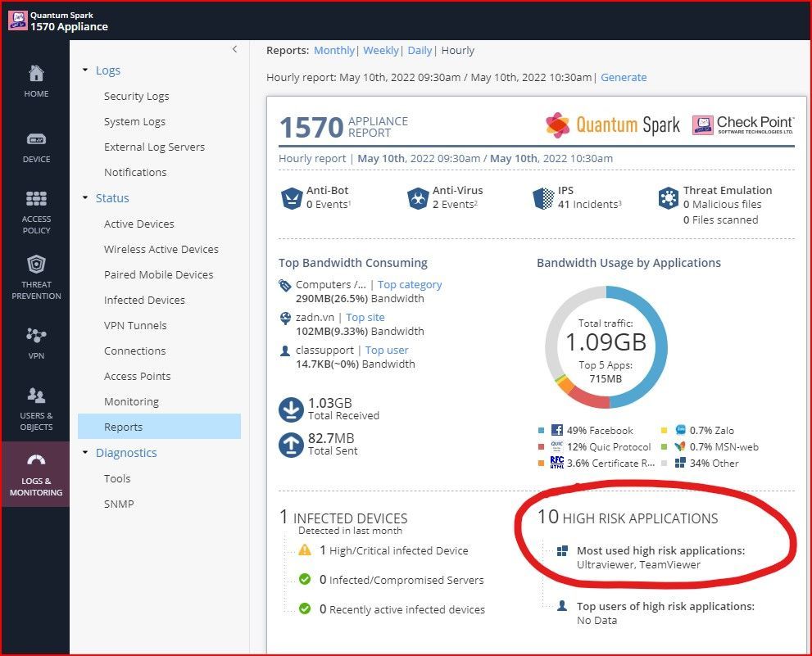
Task: Open Security Logs
Action: (136, 97)
